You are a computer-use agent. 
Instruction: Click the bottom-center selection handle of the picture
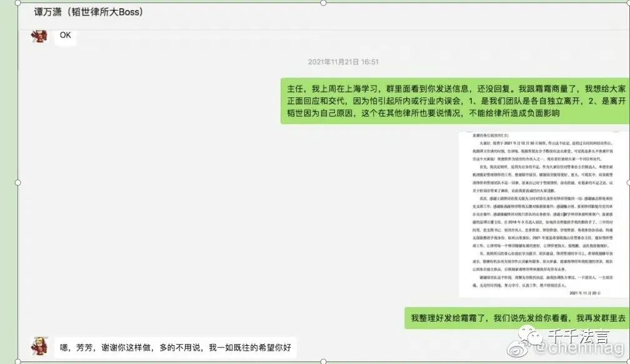click(324, 362)
